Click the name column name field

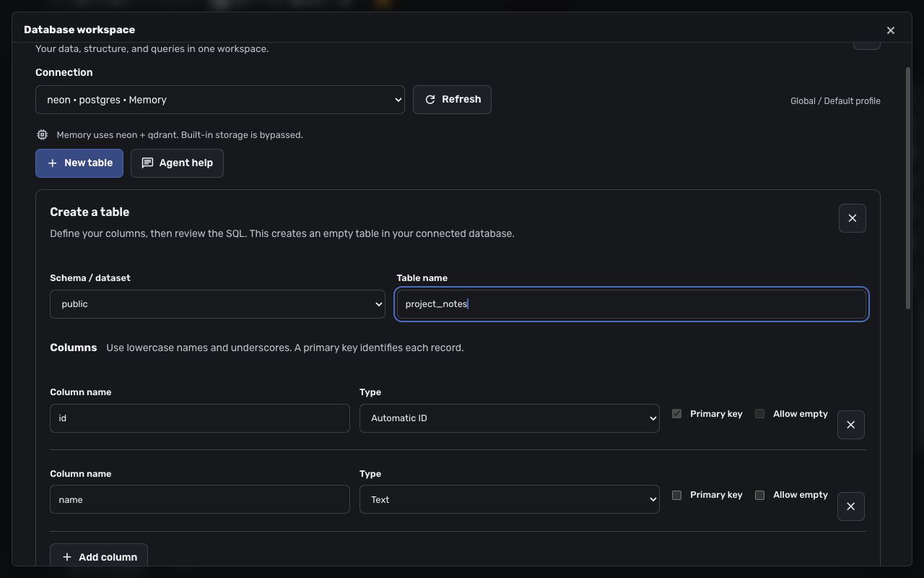click(200, 499)
